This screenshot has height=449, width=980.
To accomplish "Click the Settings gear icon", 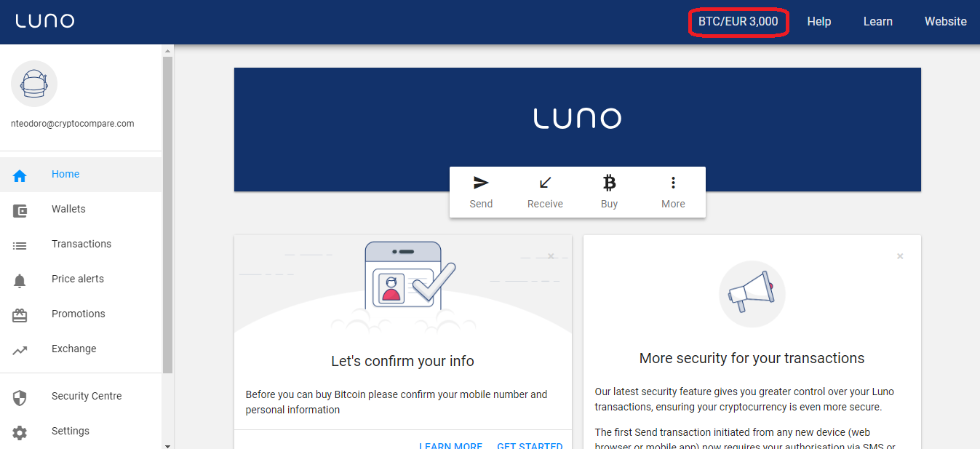I will [x=20, y=433].
